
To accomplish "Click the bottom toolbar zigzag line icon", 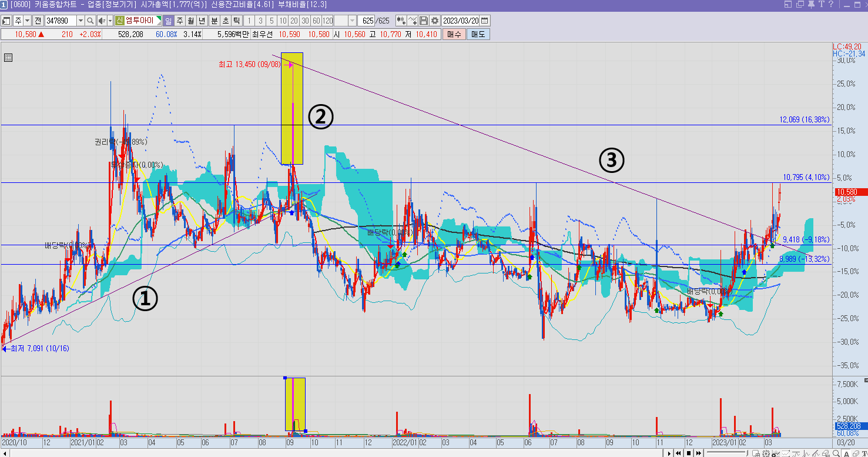I will point(806,453).
